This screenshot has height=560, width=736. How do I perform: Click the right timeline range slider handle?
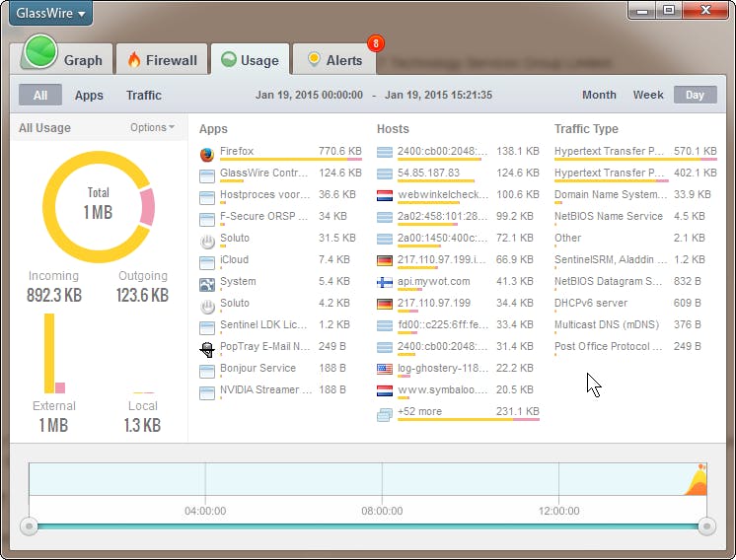(707, 526)
